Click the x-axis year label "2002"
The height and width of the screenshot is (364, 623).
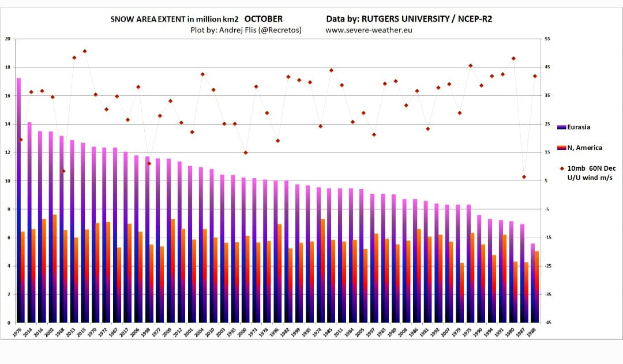(49, 332)
